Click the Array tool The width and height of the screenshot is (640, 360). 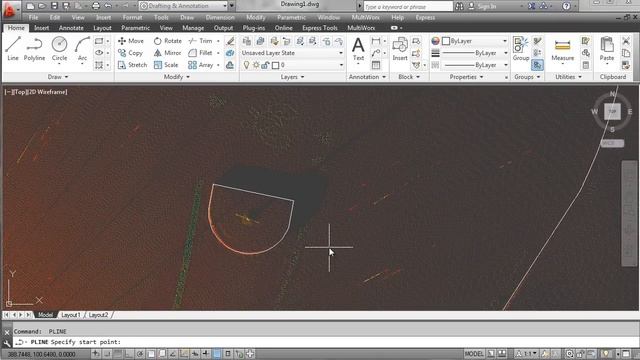point(201,65)
